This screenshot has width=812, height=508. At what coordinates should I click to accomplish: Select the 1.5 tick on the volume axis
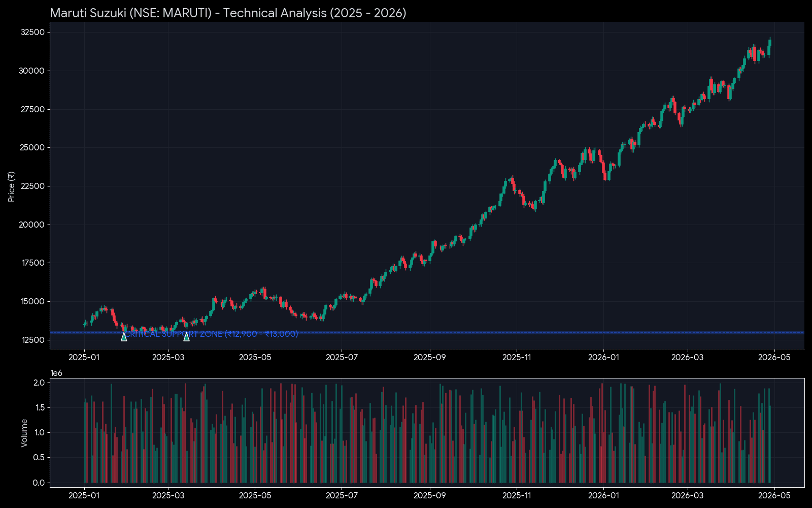pos(39,407)
